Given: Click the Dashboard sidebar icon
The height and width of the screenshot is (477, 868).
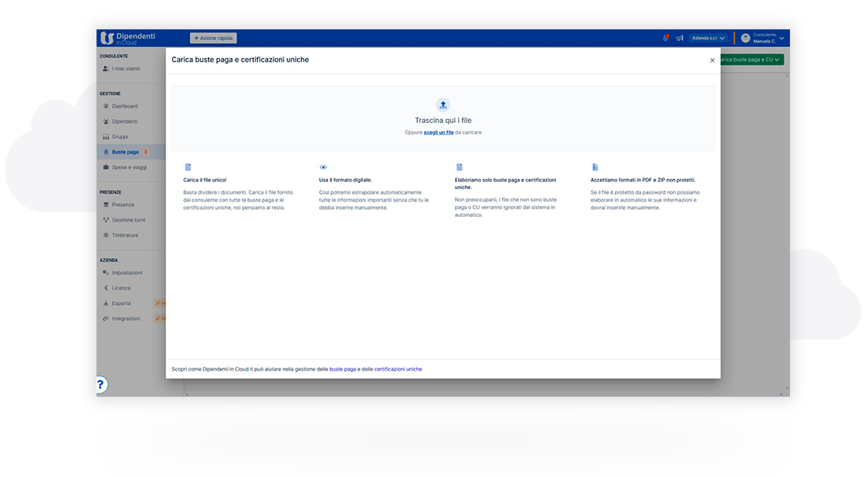Looking at the screenshot, I should [x=106, y=106].
